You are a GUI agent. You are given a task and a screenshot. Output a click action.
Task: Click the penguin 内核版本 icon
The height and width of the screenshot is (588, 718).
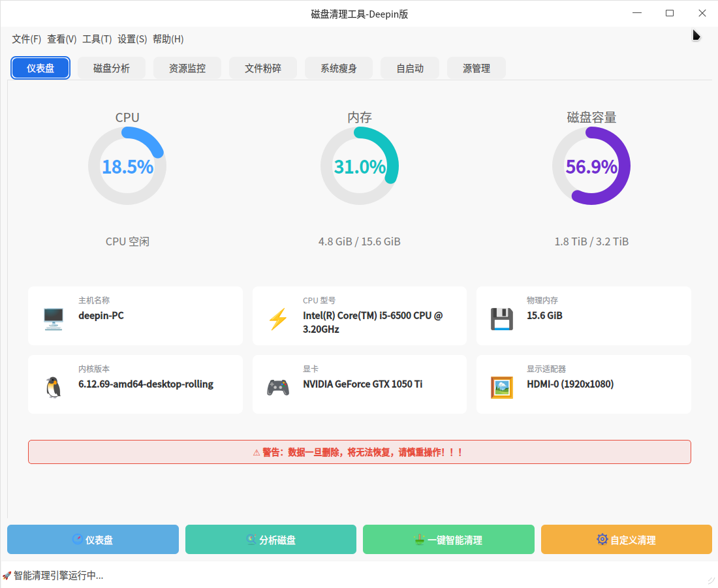coord(53,387)
